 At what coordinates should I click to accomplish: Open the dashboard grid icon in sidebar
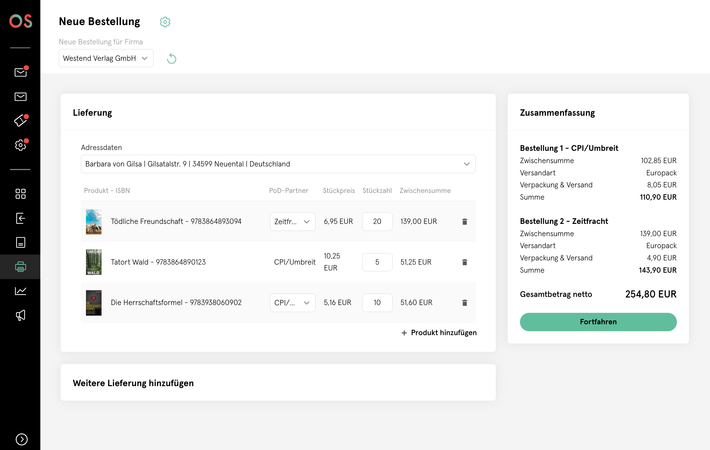pos(20,194)
